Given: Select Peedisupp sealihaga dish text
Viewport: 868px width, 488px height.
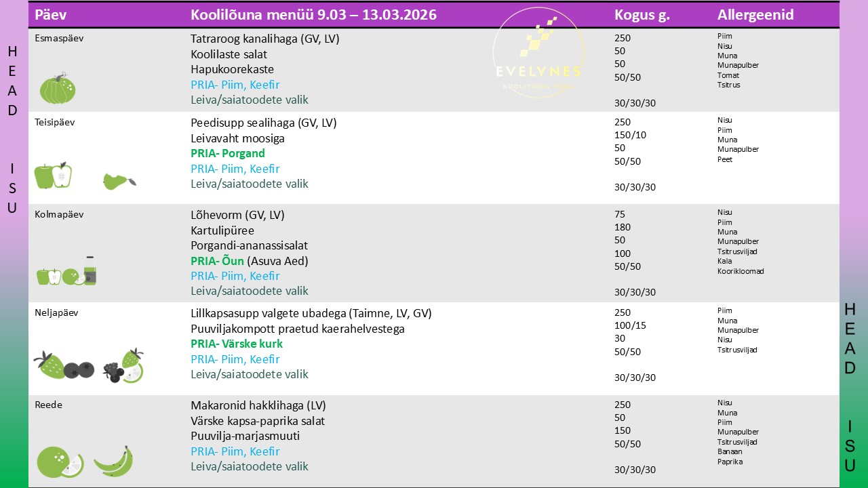Looking at the screenshot, I should pyautogui.click(x=263, y=123).
